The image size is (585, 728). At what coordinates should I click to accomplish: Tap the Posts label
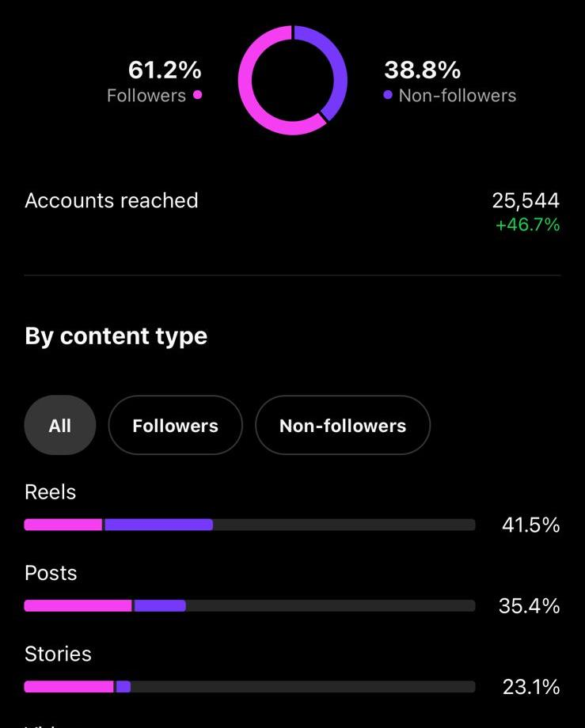click(51, 573)
